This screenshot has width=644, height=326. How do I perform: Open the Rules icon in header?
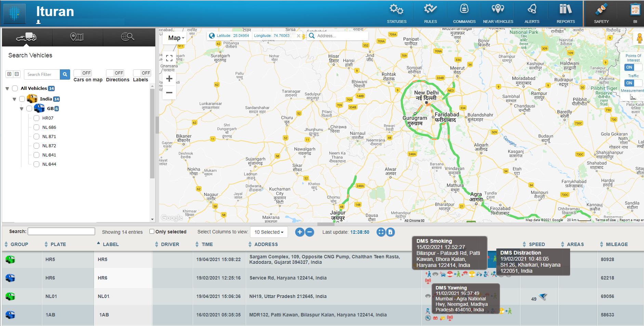[x=430, y=10]
